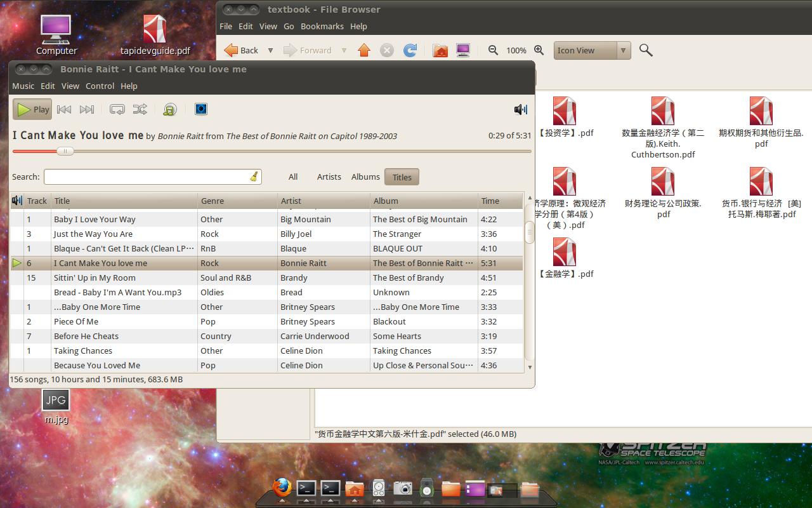Open the Music menu
The image size is (812, 508).
point(23,86)
